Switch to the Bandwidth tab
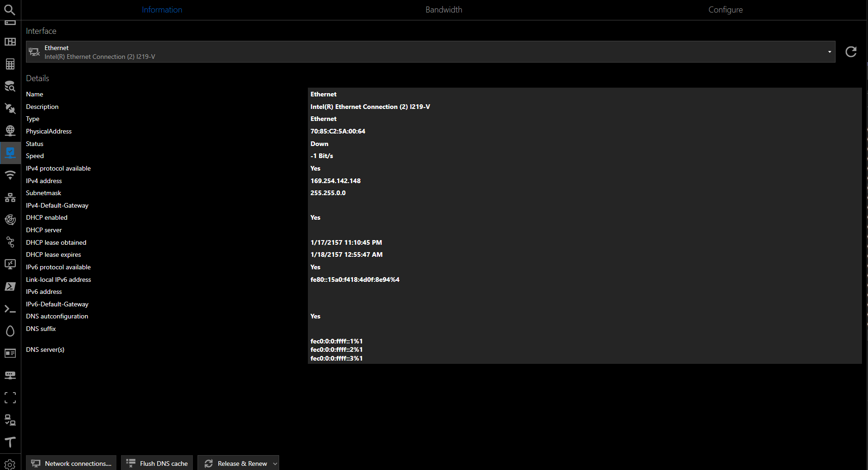The width and height of the screenshot is (868, 470). (444, 10)
